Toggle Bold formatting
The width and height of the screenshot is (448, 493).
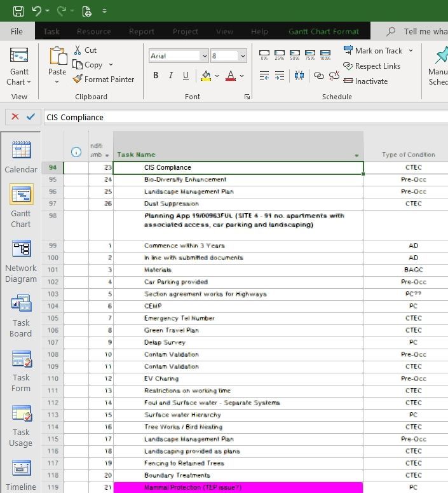click(156, 76)
